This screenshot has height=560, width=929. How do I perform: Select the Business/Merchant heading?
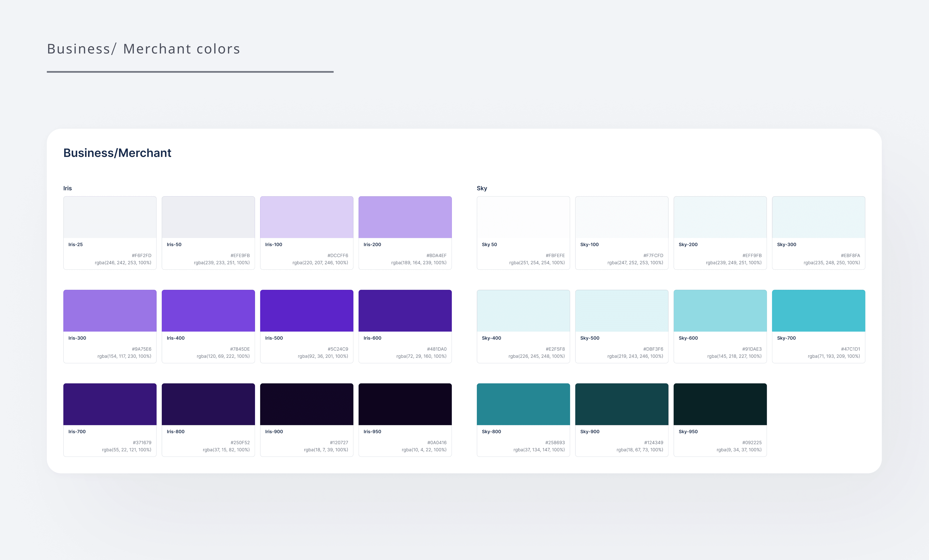[117, 153]
